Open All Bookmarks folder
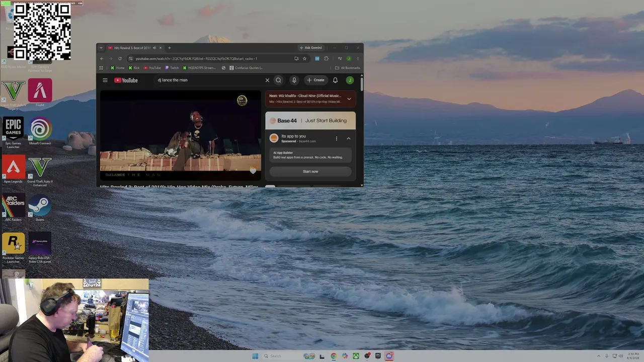This screenshot has width=644, height=362. click(x=348, y=68)
